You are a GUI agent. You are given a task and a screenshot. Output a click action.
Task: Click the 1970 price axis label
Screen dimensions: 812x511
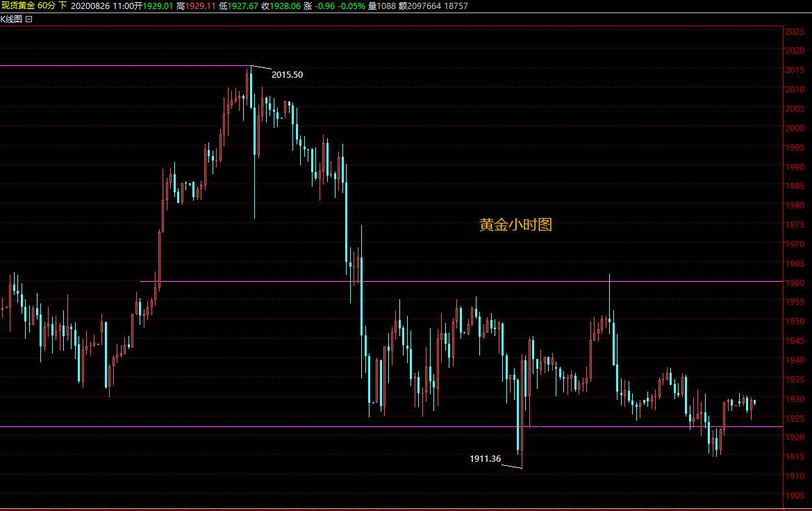click(795, 244)
